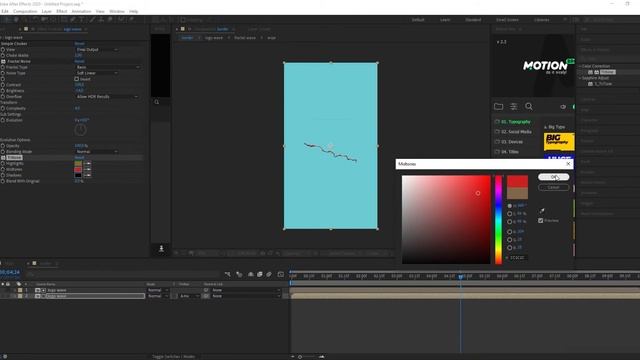Toggle the Preview checkbox in color picker
640x360 pixels.
[x=541, y=220]
